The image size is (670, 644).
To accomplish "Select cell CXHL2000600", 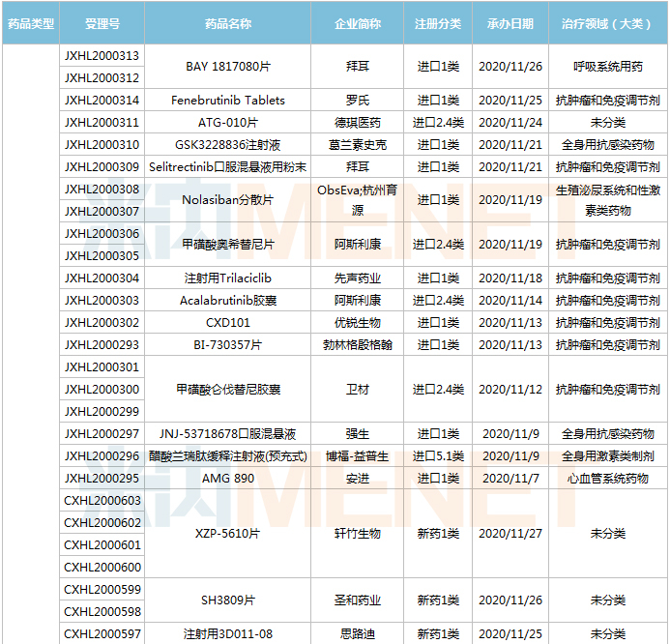I will 102,567.
